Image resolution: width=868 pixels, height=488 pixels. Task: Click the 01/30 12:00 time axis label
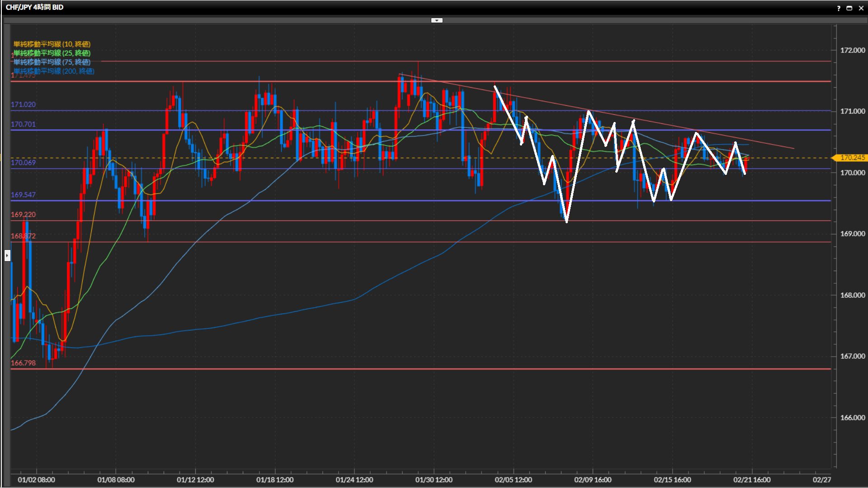coord(434,480)
